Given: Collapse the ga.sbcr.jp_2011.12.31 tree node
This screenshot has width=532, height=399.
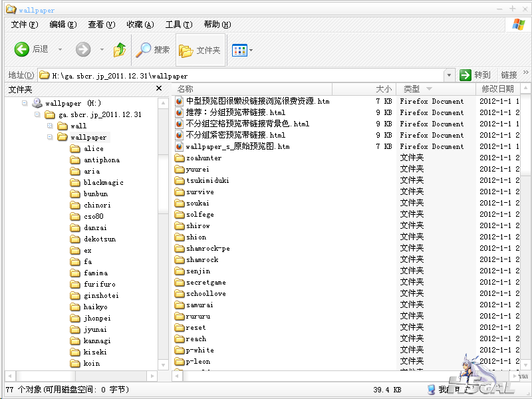Looking at the screenshot, I should (x=37, y=114).
